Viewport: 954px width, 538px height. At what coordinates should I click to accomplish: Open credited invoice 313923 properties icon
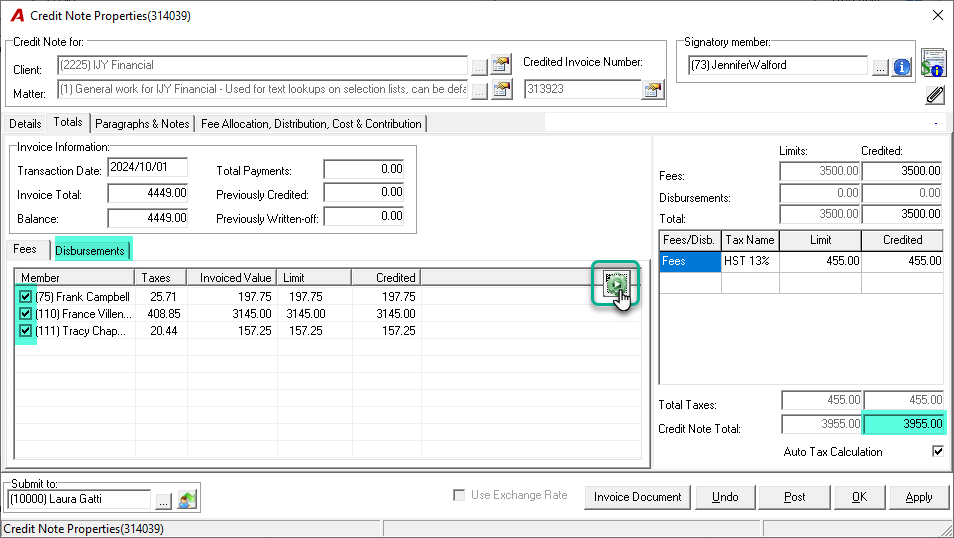tap(652, 89)
